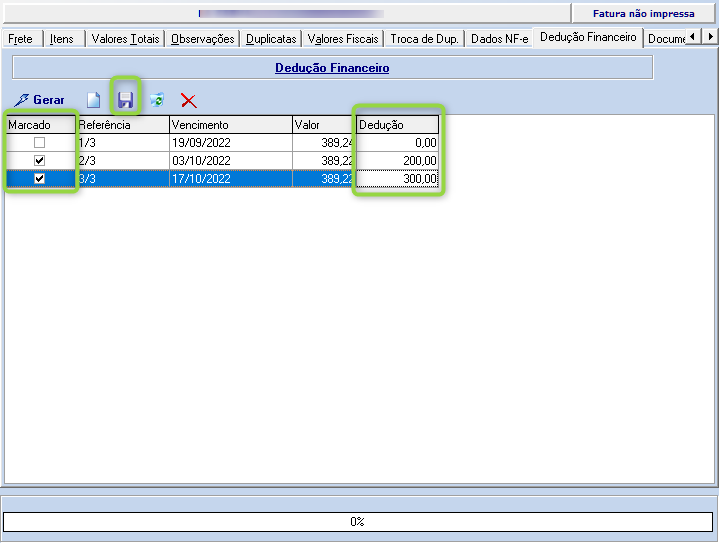Viewport: 719px width, 543px height.
Task: Select the Troca de Dup. tab
Action: pyautogui.click(x=424, y=39)
